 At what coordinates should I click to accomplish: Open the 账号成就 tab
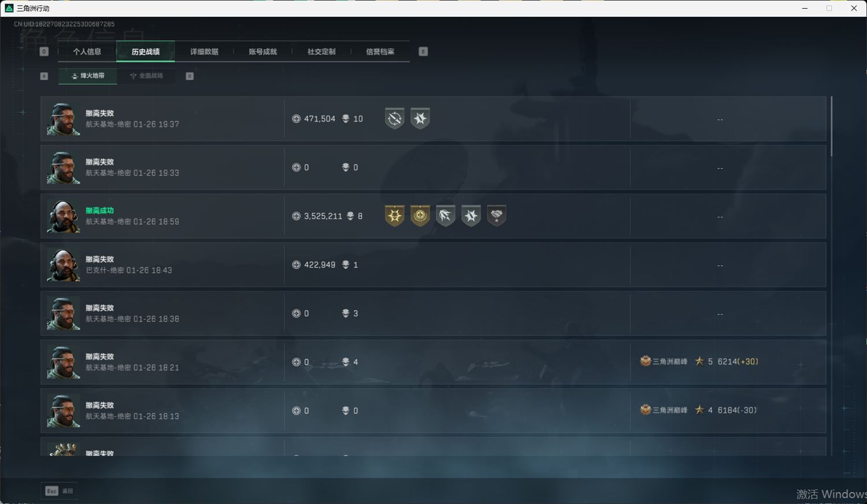point(263,51)
